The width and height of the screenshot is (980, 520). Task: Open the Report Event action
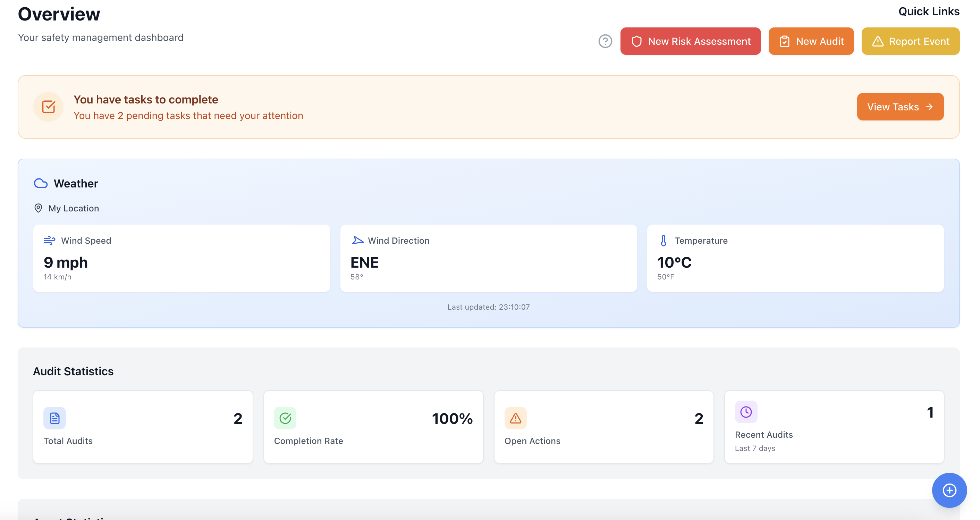coord(911,41)
